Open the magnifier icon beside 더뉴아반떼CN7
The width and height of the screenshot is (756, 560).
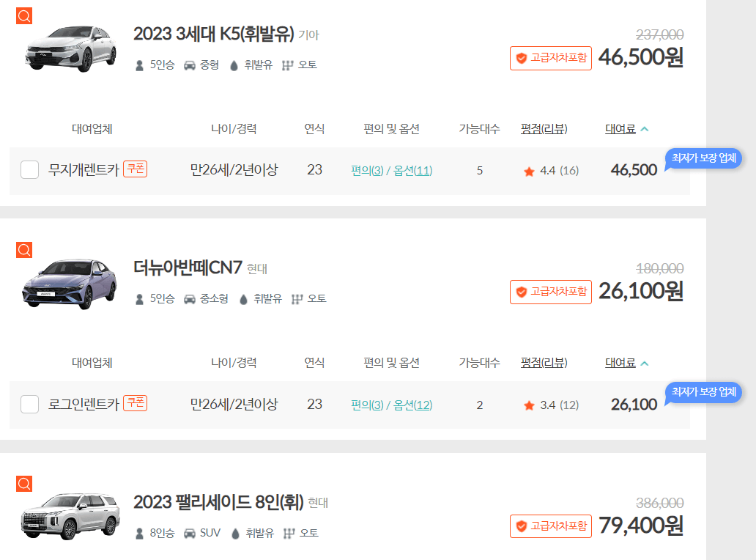coord(23,249)
